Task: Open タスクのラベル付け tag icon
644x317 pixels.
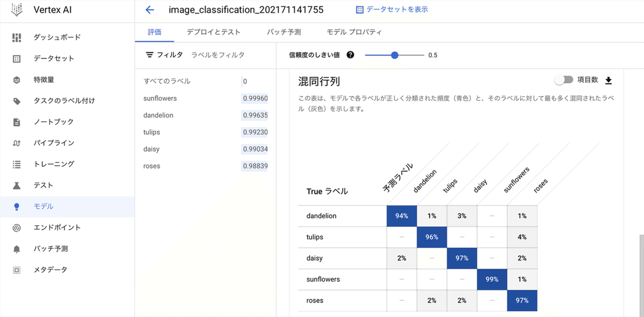Action: (x=17, y=101)
